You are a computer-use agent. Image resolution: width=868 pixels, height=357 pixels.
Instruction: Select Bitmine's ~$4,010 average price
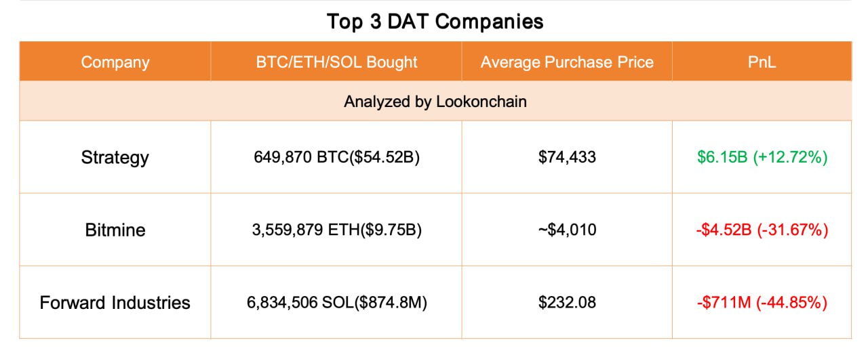pyautogui.click(x=567, y=230)
